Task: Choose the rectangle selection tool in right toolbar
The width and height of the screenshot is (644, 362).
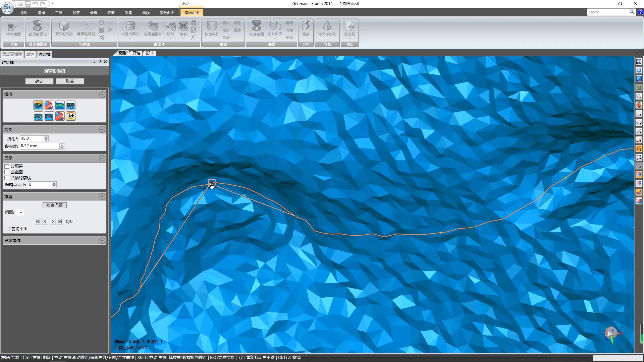Action: pyautogui.click(x=639, y=114)
